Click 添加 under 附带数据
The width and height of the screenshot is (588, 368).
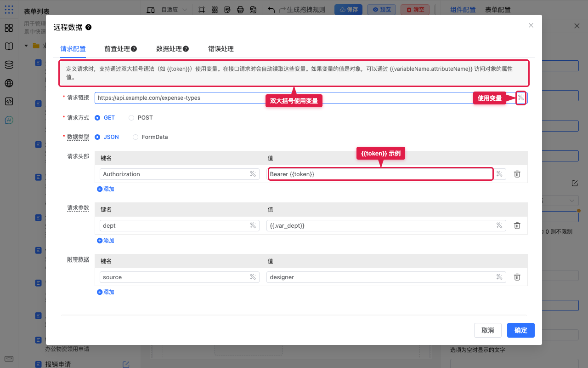(x=106, y=292)
